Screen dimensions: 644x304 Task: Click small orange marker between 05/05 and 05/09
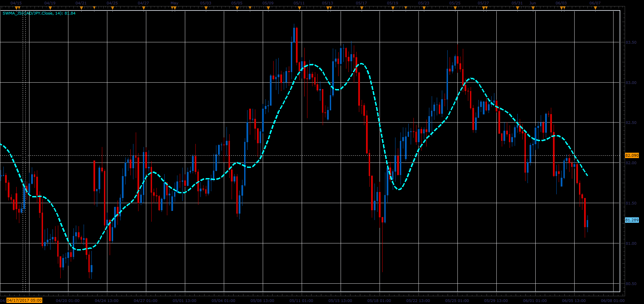coord(250,8)
